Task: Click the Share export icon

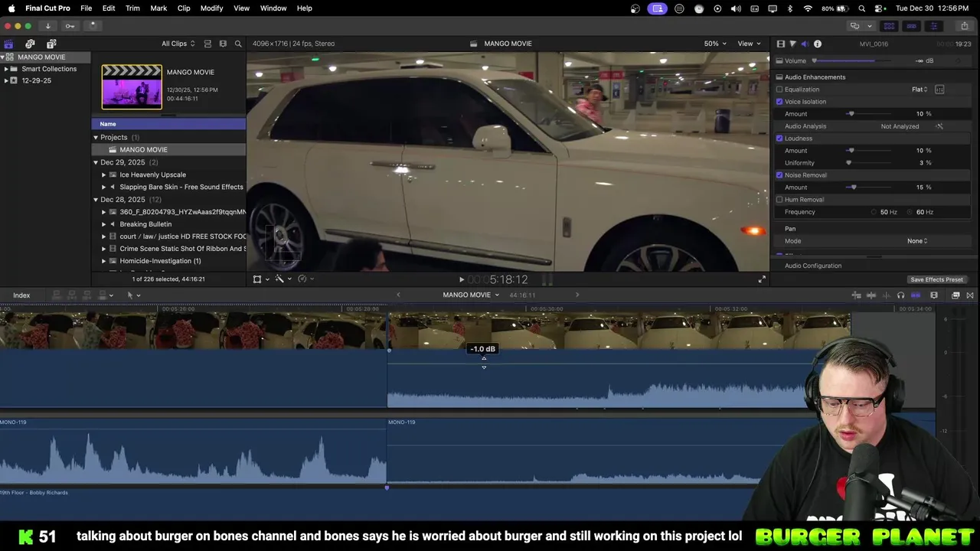Action: click(x=964, y=25)
